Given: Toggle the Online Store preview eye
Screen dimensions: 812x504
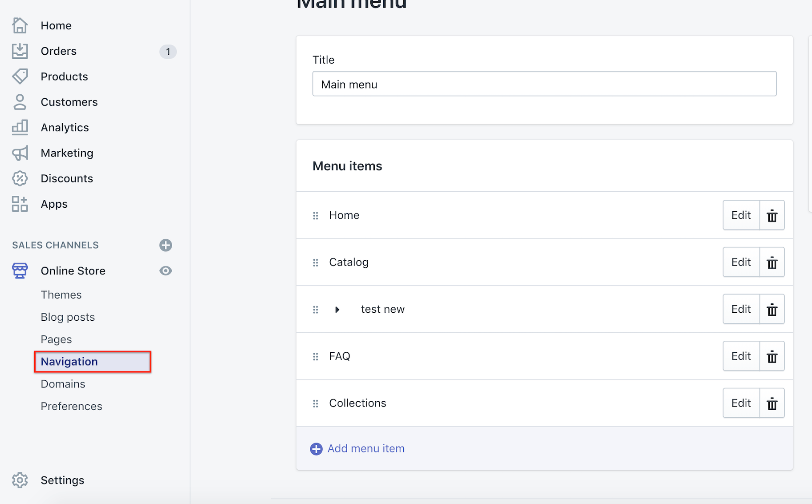Looking at the screenshot, I should pyautogui.click(x=166, y=270).
